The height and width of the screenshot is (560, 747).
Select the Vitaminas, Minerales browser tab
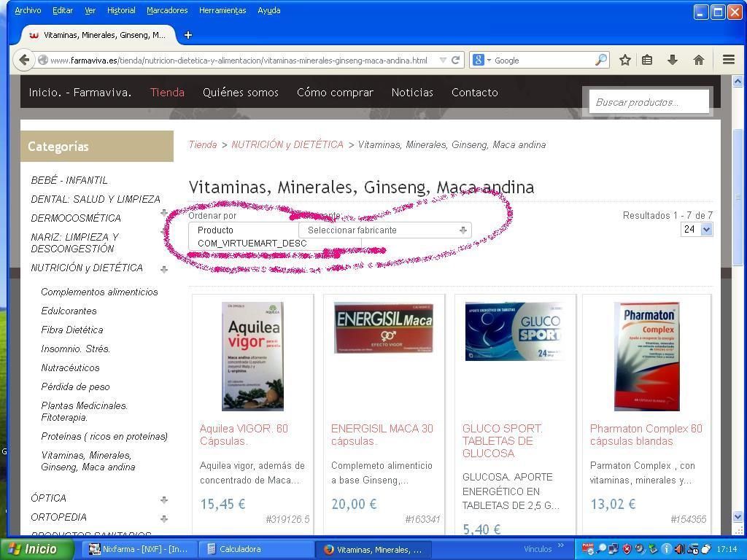click(98, 35)
